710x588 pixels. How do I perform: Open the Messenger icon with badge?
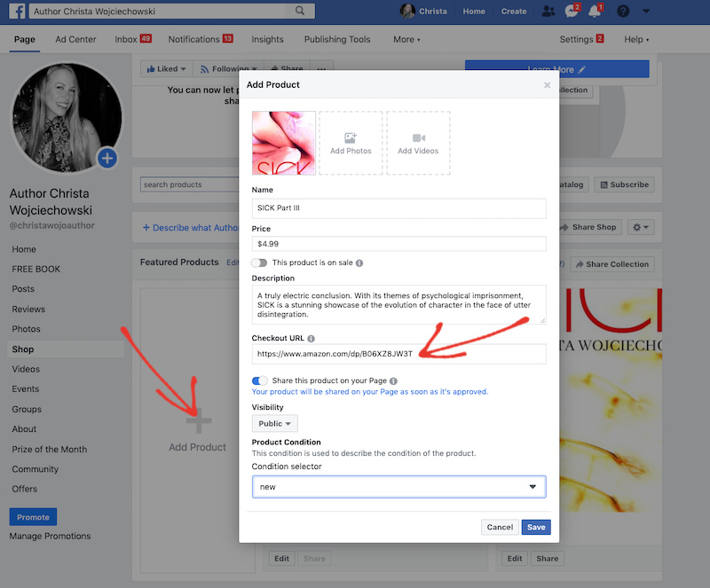click(x=572, y=12)
